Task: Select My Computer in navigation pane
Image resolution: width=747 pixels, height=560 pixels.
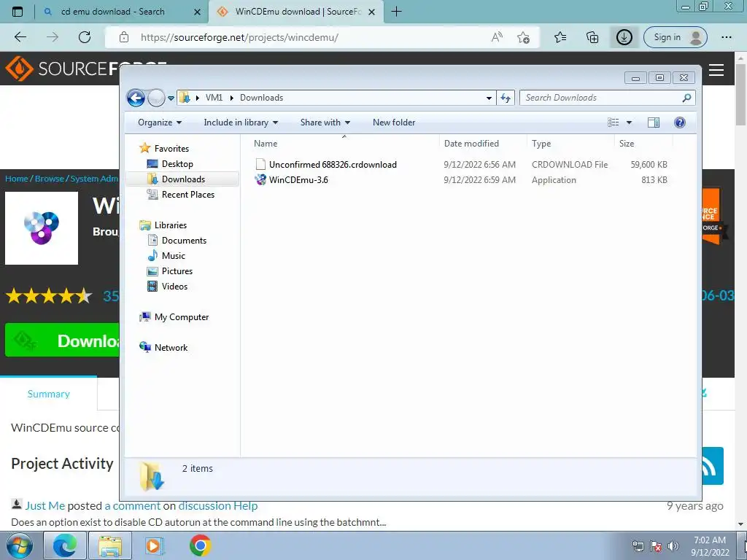Action: (x=174, y=317)
